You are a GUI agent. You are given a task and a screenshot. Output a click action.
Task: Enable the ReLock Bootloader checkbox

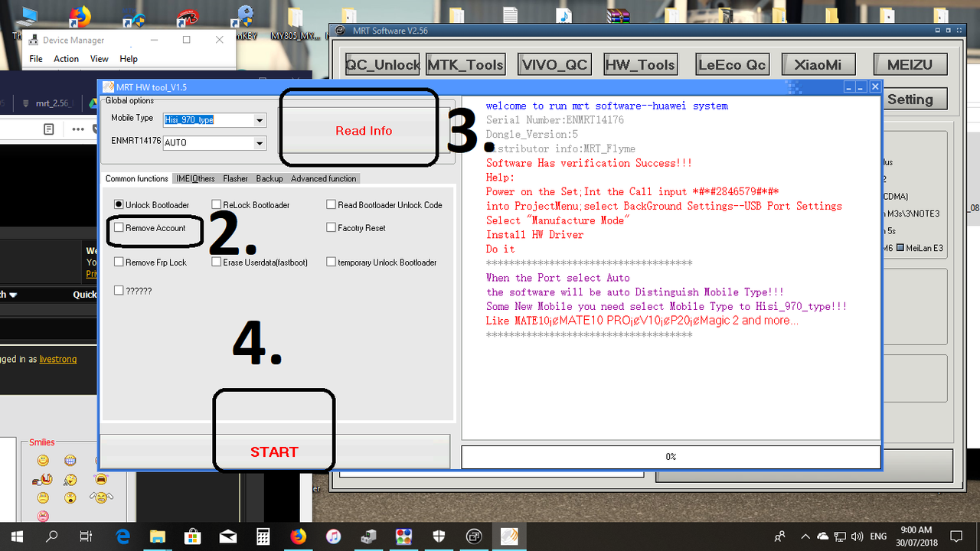217,205
